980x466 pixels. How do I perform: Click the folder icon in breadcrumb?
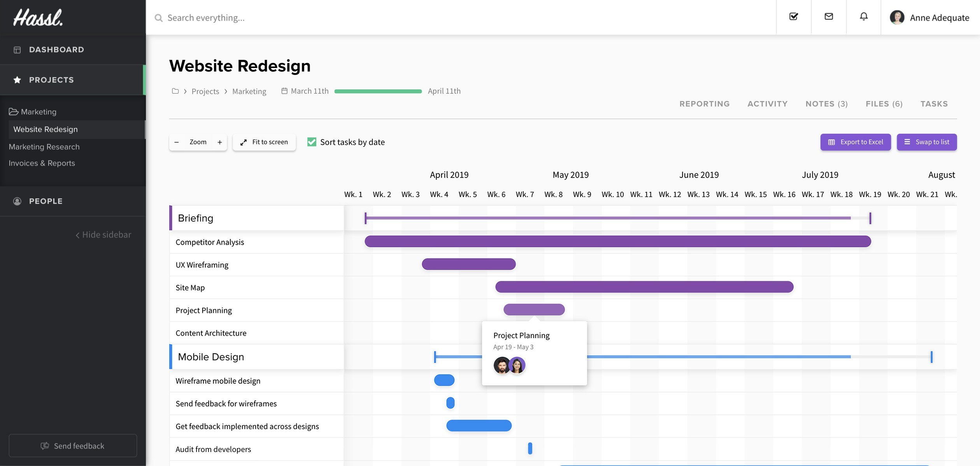click(x=175, y=91)
